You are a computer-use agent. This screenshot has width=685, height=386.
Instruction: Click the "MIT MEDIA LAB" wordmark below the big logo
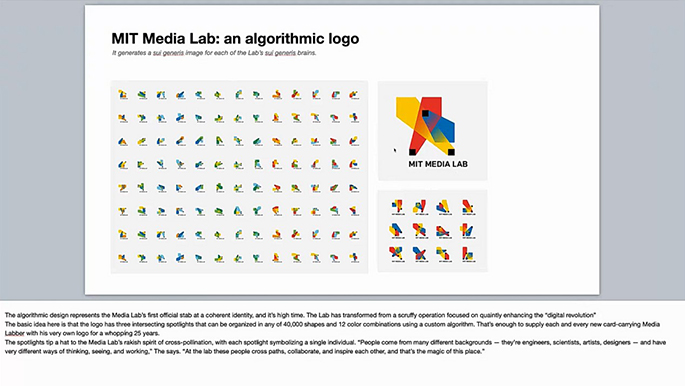click(438, 164)
